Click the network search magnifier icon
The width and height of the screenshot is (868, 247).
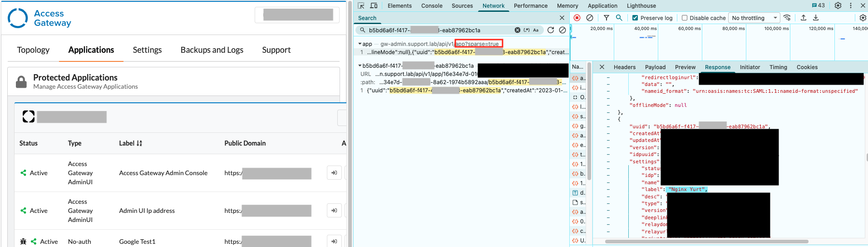tap(619, 18)
